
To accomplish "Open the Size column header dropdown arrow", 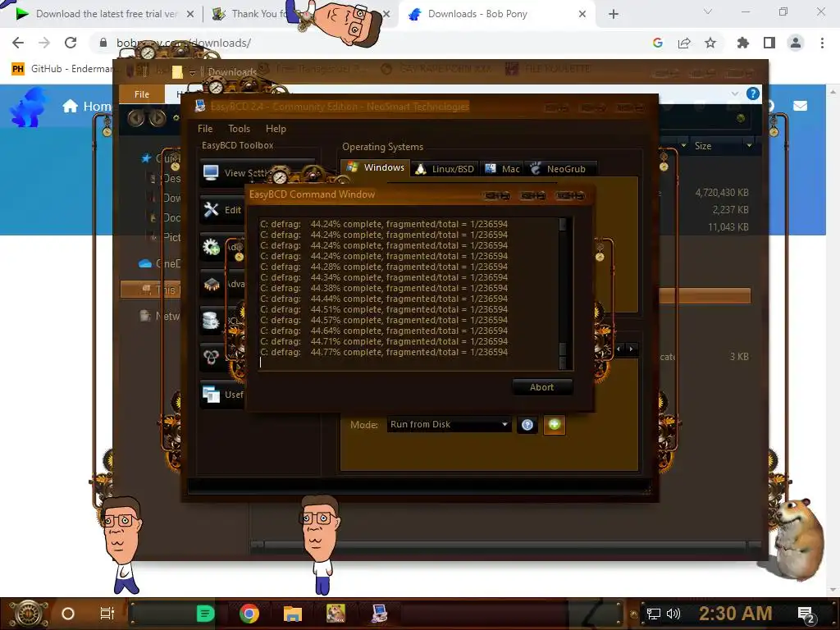I will (749, 146).
